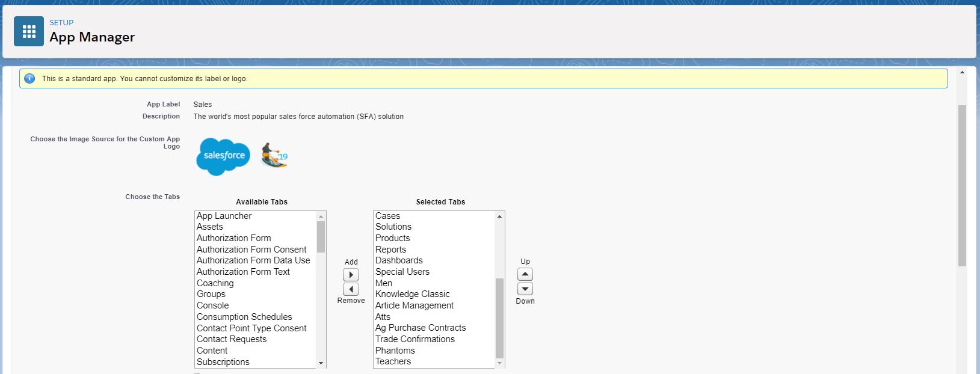Select Contact Requests in Available Tabs
Image resolution: width=980 pixels, height=374 pixels.
pos(255,339)
